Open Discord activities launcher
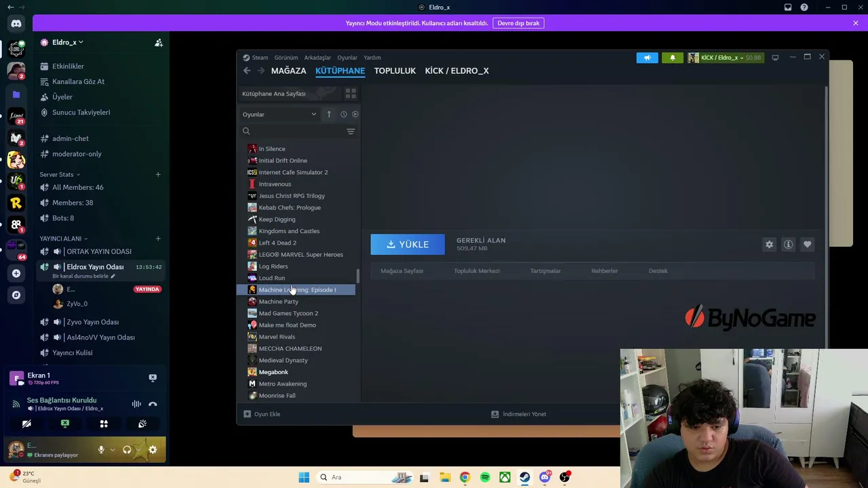Screen dimensions: 868x488 pyautogui.click(x=104, y=424)
